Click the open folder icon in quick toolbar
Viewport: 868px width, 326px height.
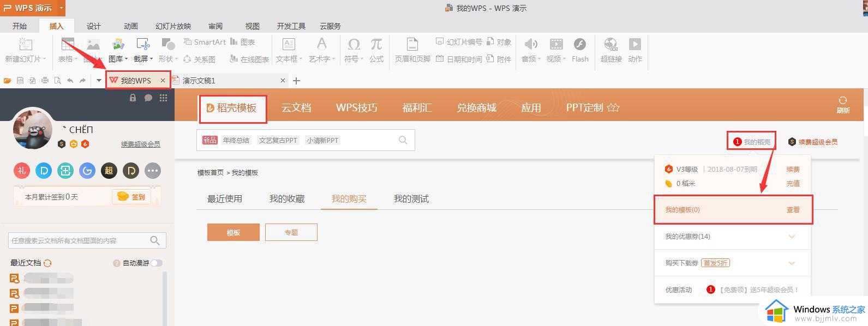coord(7,81)
